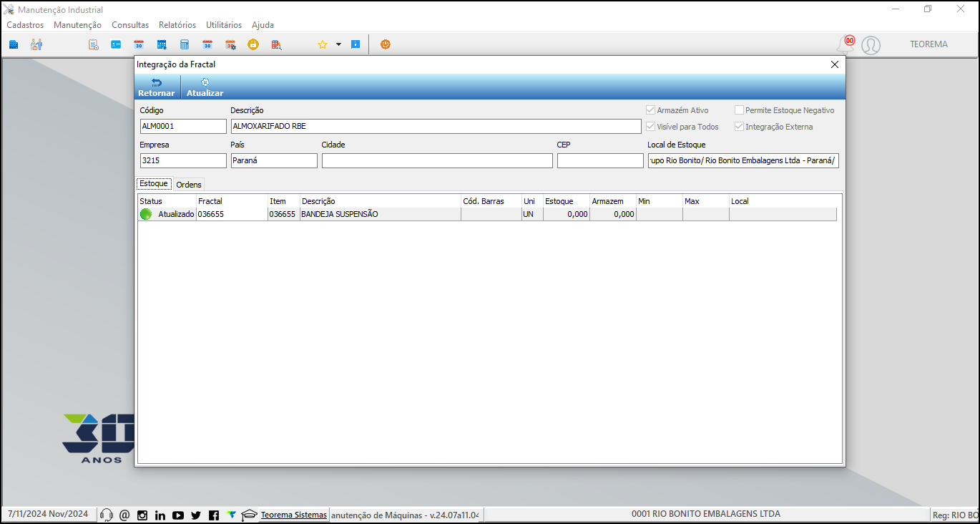Click the blue calendar grid toolbar icon
This screenshot has height=524, width=980.
[x=162, y=44]
